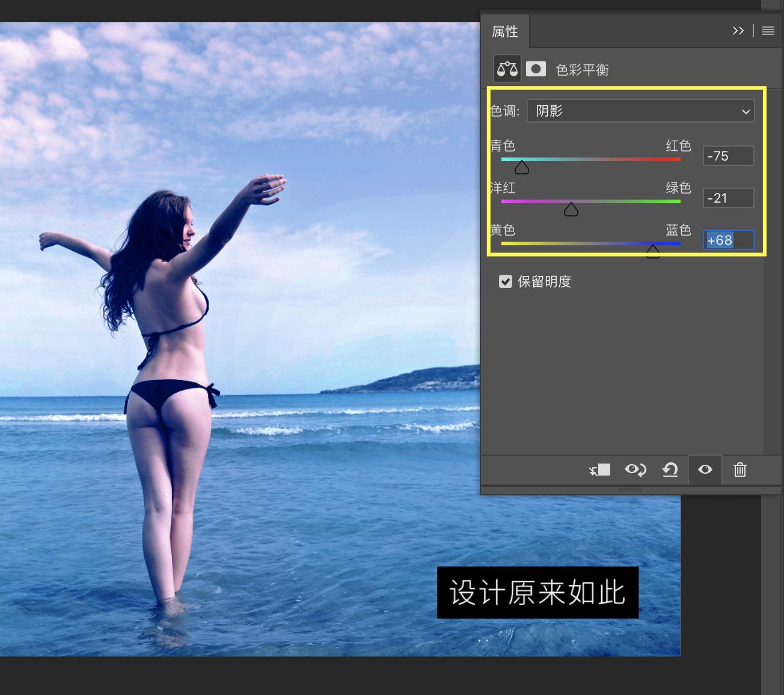This screenshot has width=784, height=695.
Task: Select the Color Balance scales icon
Action: (x=506, y=69)
